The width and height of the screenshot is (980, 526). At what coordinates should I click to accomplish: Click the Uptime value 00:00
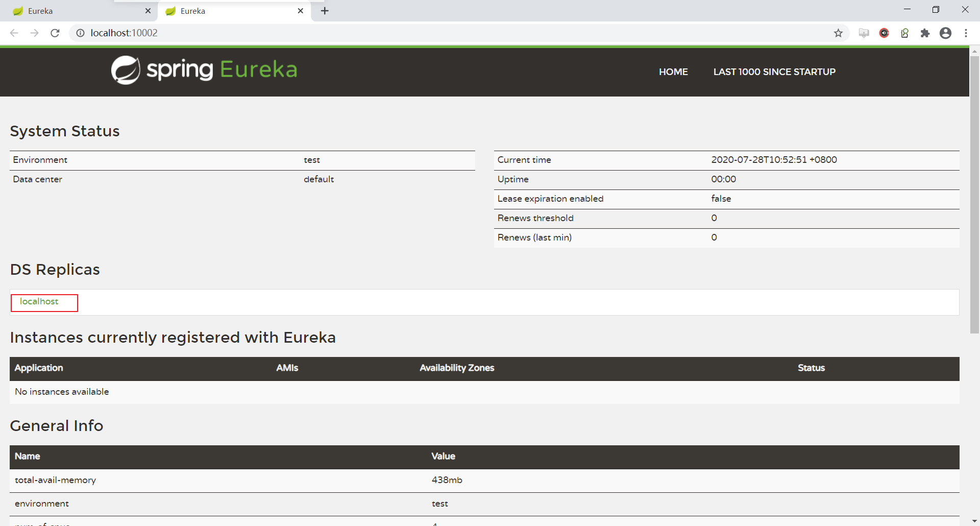point(723,179)
